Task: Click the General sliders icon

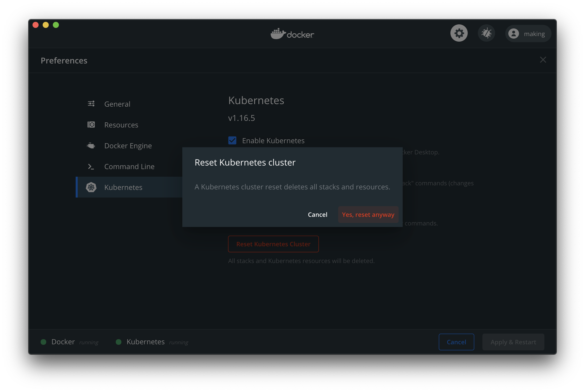Action: tap(91, 104)
